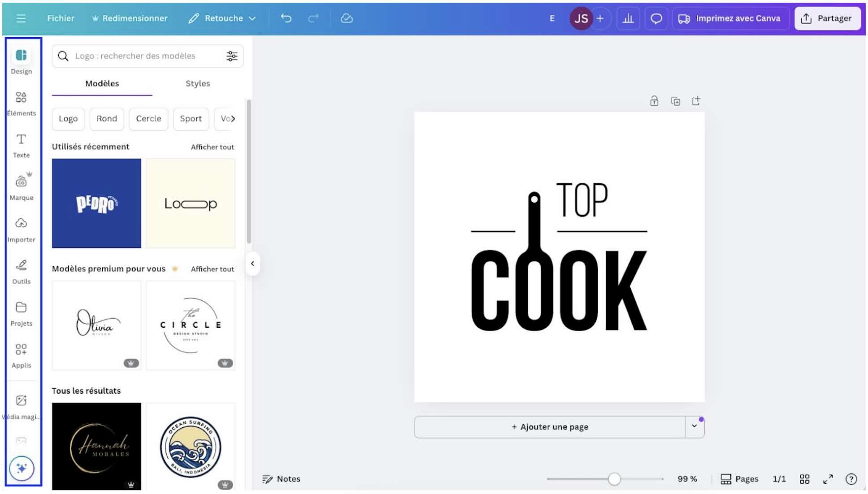Select the TOP text on canvas

click(582, 200)
